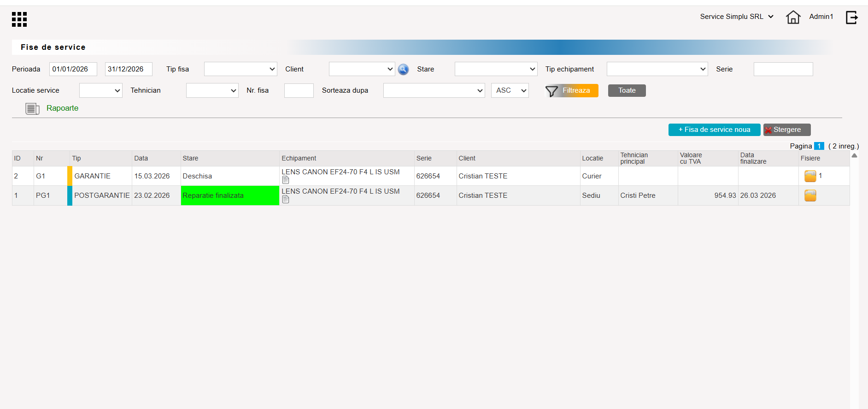Screen dimensions: 868x409
Task: Open Service Simplu SRL company selector
Action: (737, 17)
